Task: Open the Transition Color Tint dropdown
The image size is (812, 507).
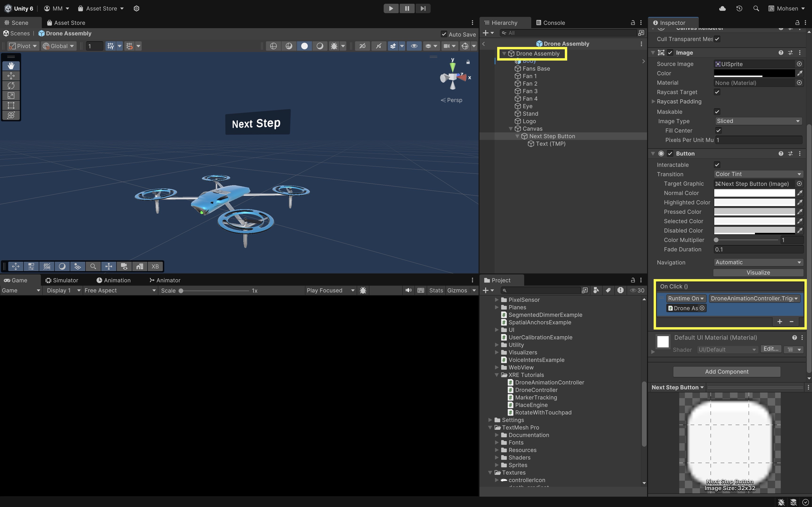Action: coord(758,174)
